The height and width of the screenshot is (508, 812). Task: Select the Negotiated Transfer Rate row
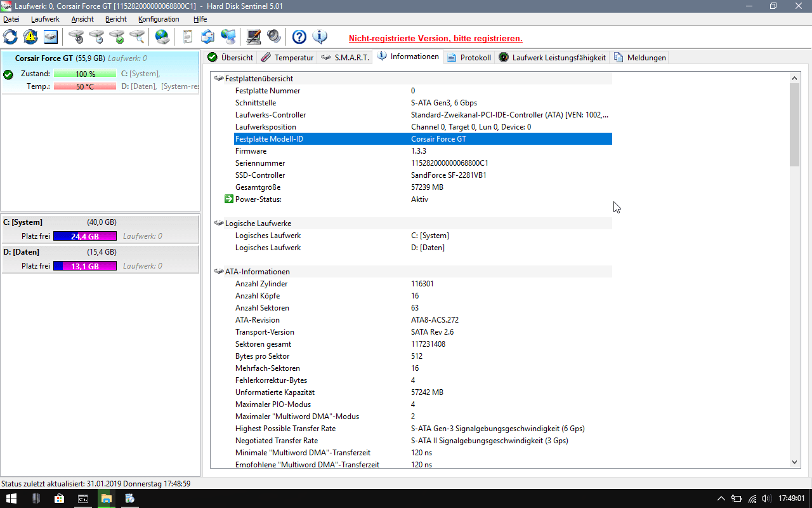pos(423,441)
